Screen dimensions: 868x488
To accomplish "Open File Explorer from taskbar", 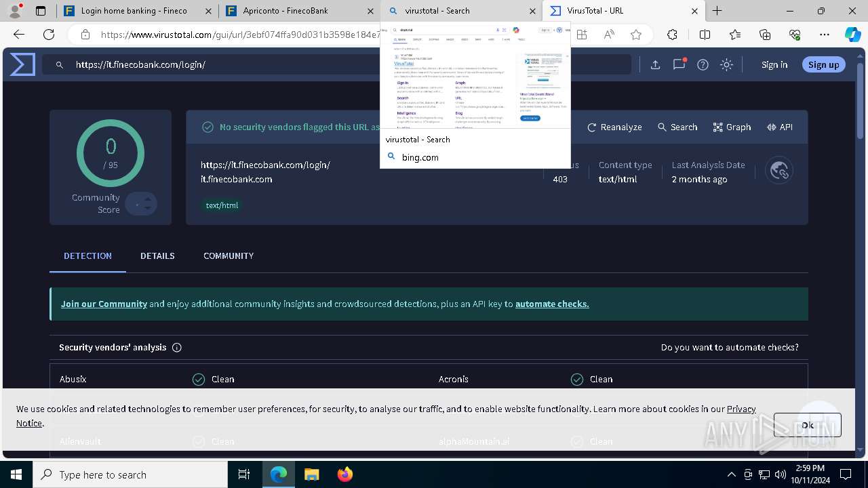I will pyautogui.click(x=311, y=474).
